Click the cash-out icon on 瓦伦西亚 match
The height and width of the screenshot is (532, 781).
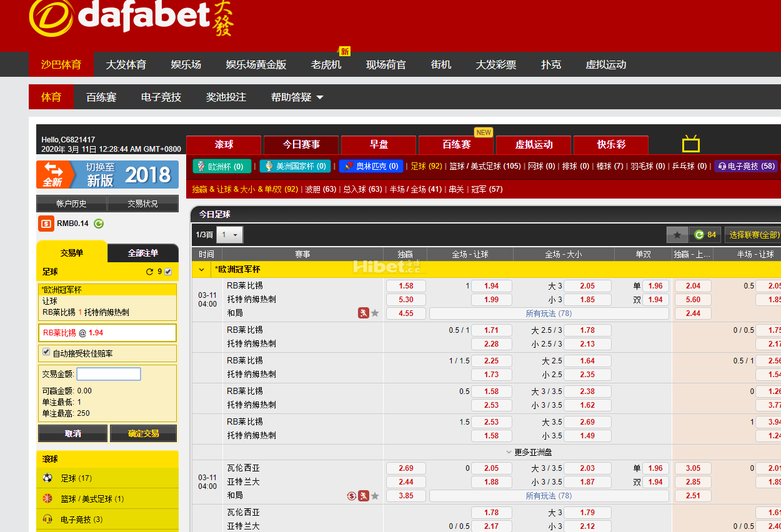point(352,496)
